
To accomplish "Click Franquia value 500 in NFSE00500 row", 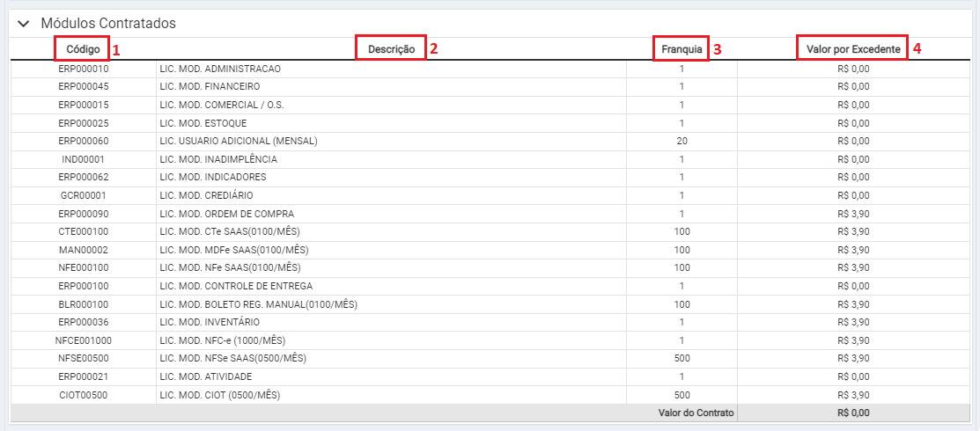I will pos(682,359).
